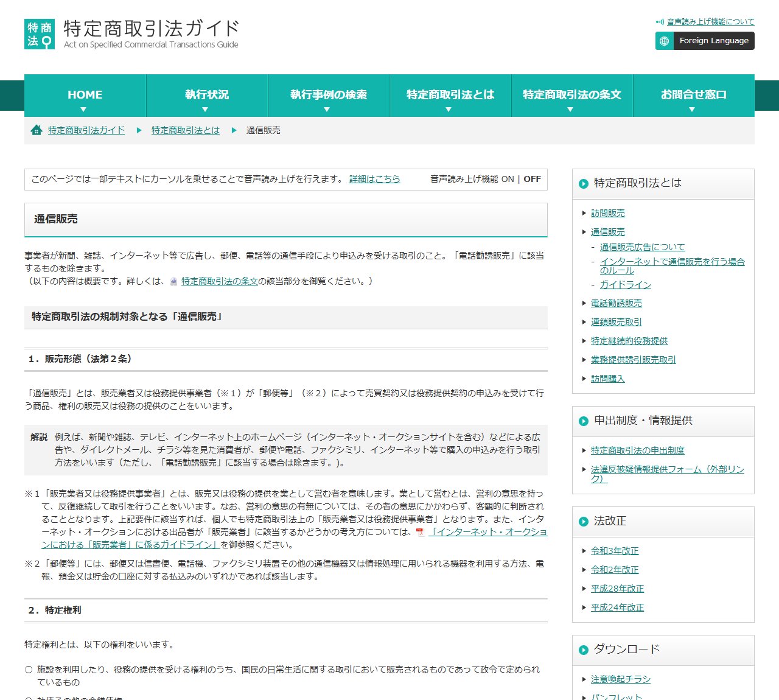Viewport: 779px width, 700px height.
Task: Open the 注意喚起チラシ download link
Action: pos(621,679)
